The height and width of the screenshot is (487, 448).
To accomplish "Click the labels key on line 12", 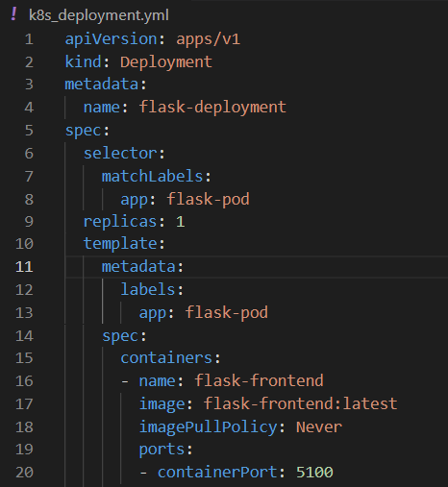I will coord(148,289).
